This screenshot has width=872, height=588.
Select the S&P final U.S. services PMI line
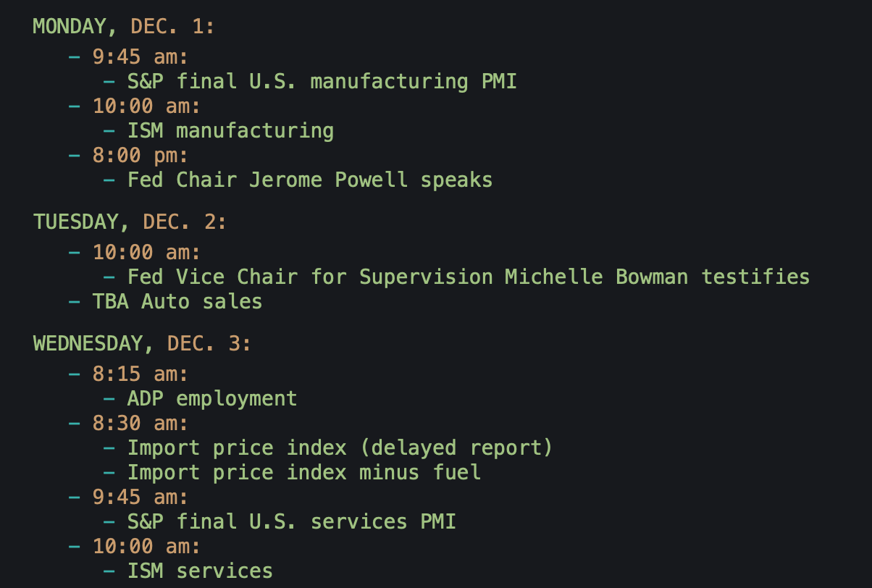pos(291,521)
